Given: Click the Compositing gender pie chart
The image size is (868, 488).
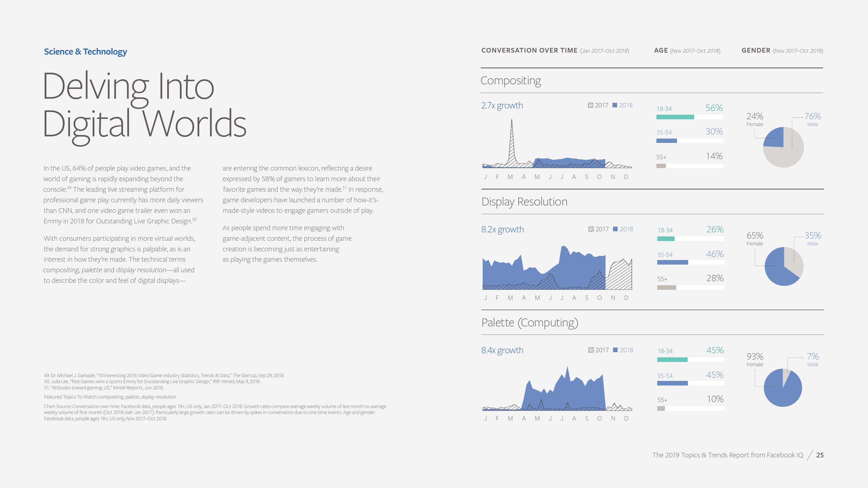Looking at the screenshot, I should tap(783, 147).
